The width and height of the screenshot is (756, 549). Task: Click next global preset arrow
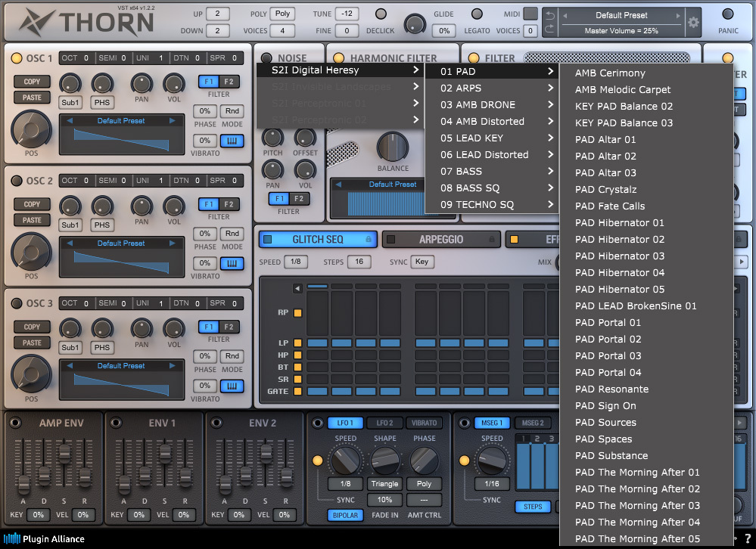(x=678, y=15)
